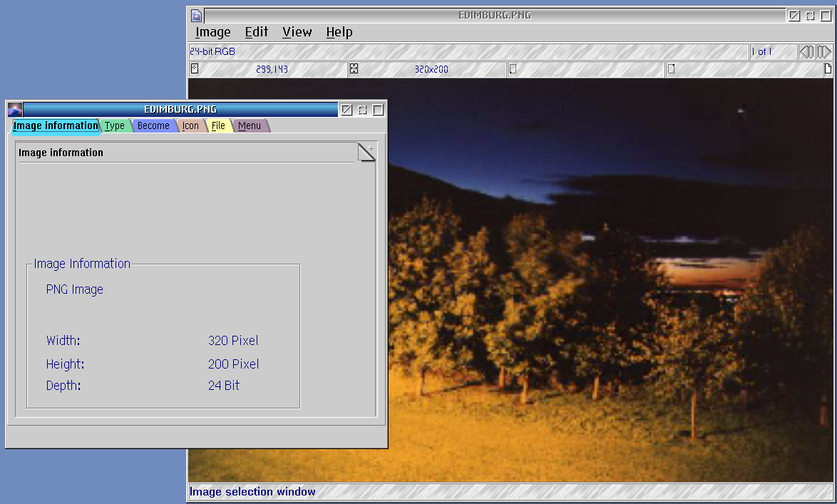The width and height of the screenshot is (837, 504).
Task: Switch to the Type tab
Action: 114,126
